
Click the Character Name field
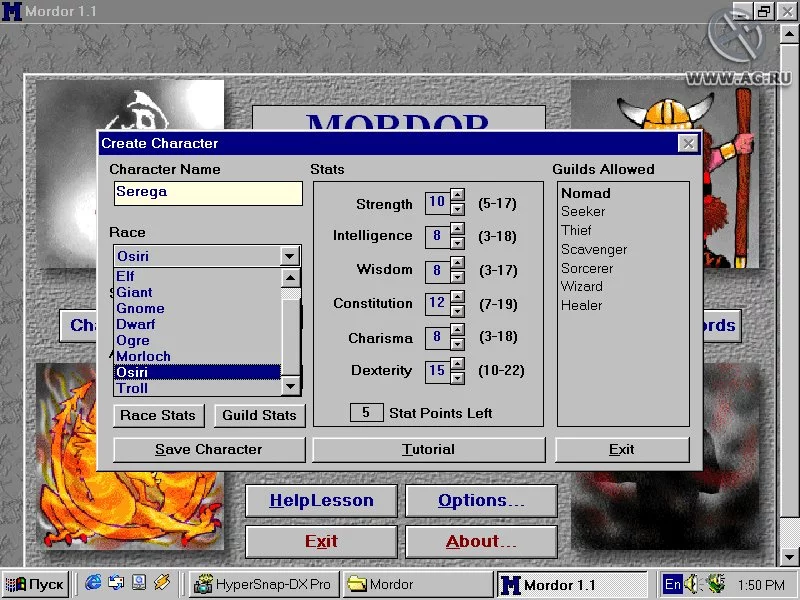click(208, 193)
